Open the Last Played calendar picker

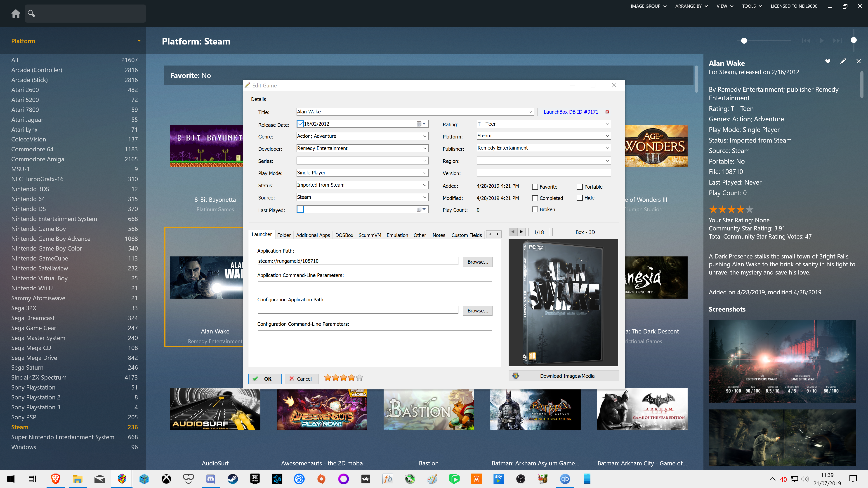point(422,209)
